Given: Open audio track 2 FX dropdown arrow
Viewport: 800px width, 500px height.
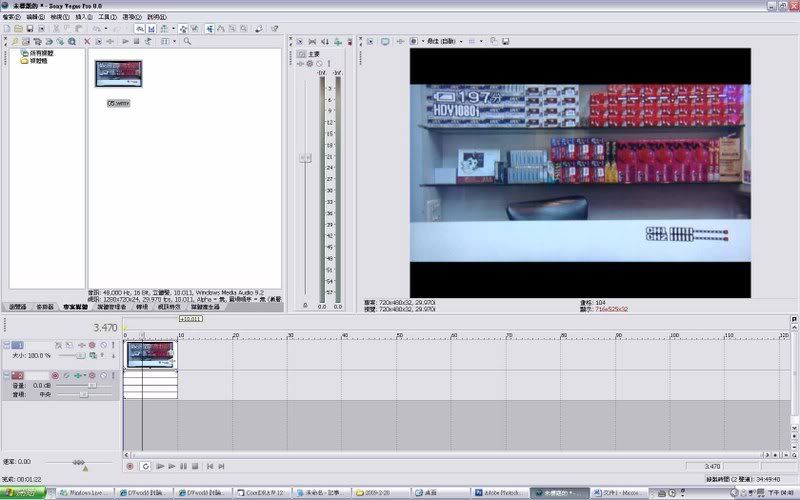Looking at the screenshot, I should click(x=85, y=376).
